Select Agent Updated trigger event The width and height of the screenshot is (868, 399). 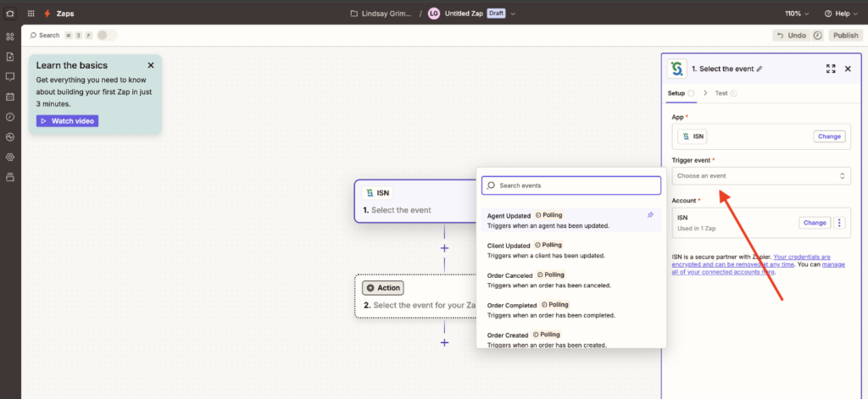[570, 220]
